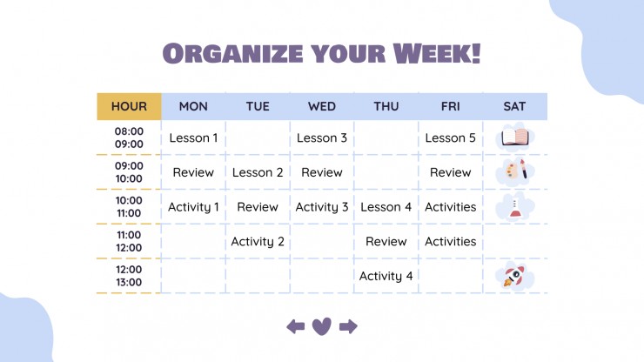Select the Lesson 2 entry on Tuesday
This screenshot has width=644, height=362.
pyautogui.click(x=258, y=172)
